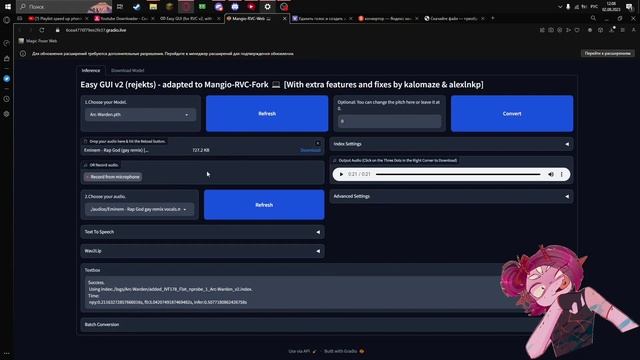The width and height of the screenshot is (640, 360).
Task: Open the browser hamburger menu icon
Action: [622, 30]
